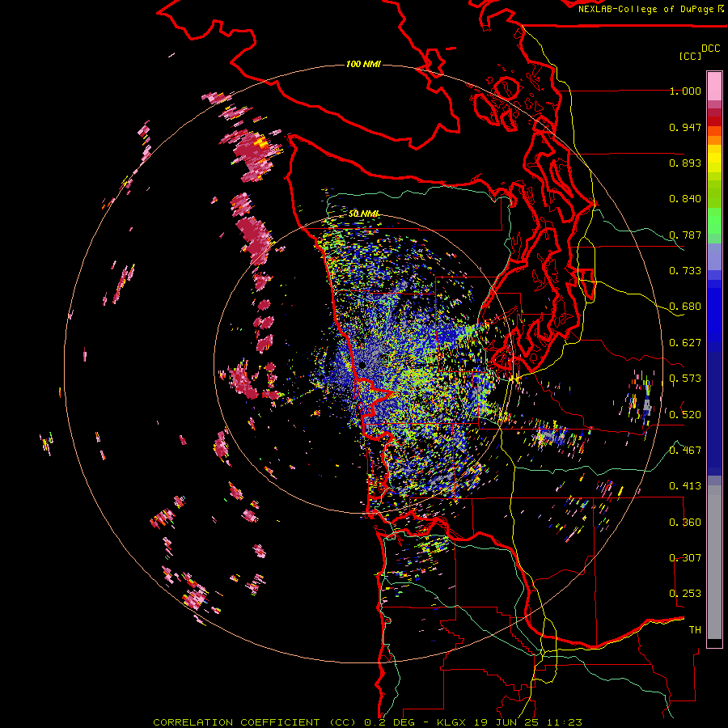Image resolution: width=728 pixels, height=728 pixels.
Task: Click the 0.733 scale value
Action: (685, 271)
